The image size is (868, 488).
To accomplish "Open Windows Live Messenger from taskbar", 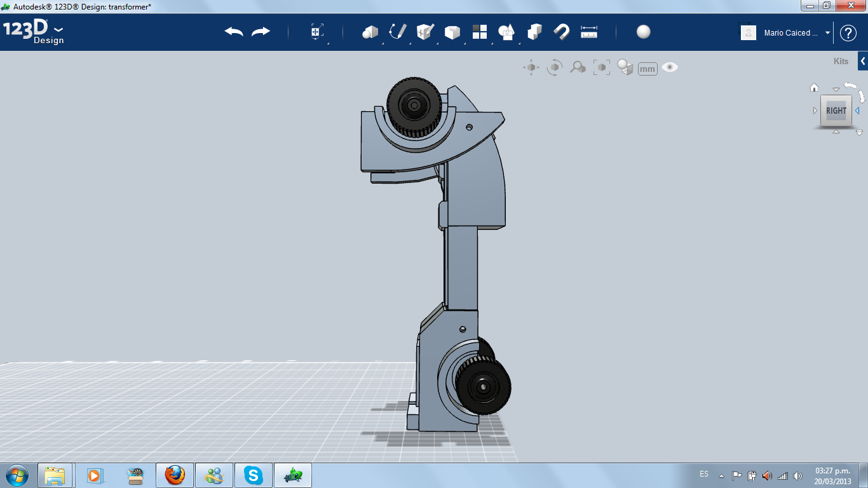I will pos(214,475).
